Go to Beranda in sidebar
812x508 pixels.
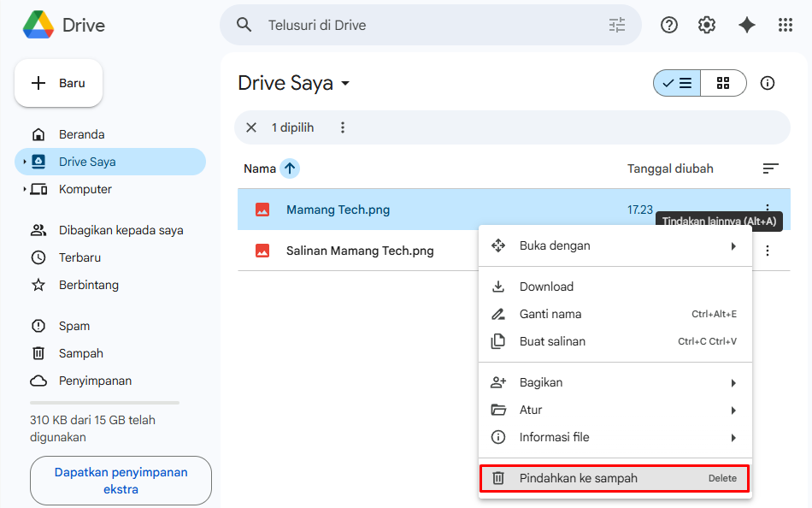pos(110,134)
